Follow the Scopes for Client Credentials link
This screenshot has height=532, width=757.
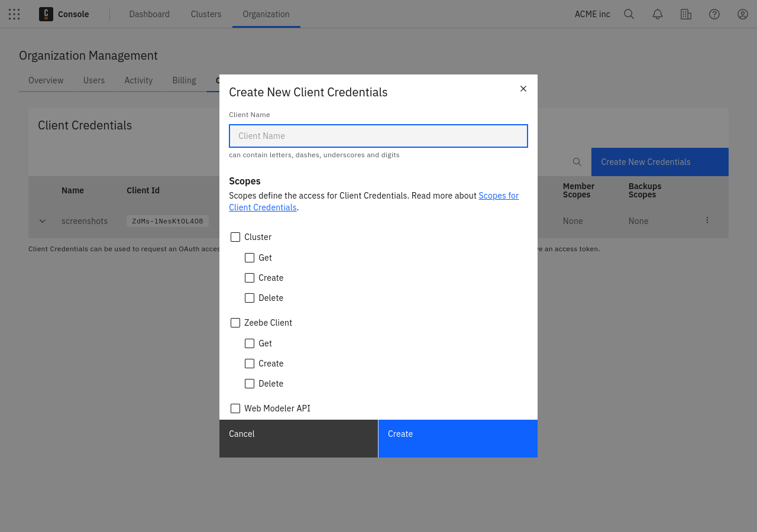[498, 196]
